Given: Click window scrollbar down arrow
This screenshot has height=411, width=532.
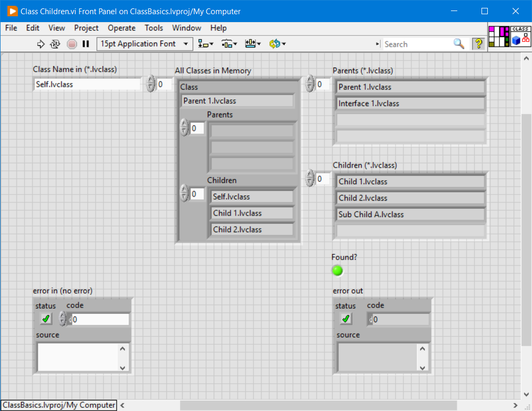Looking at the screenshot, I should [526, 394].
